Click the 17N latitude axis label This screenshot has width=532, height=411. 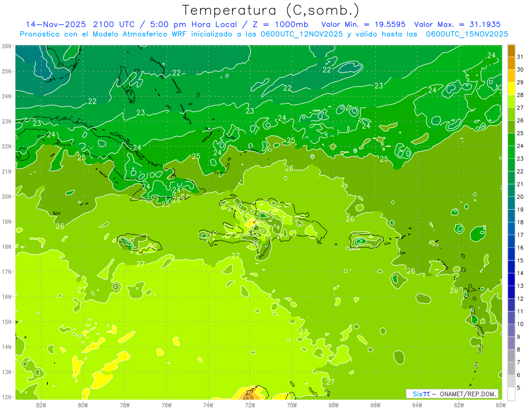tap(7, 271)
